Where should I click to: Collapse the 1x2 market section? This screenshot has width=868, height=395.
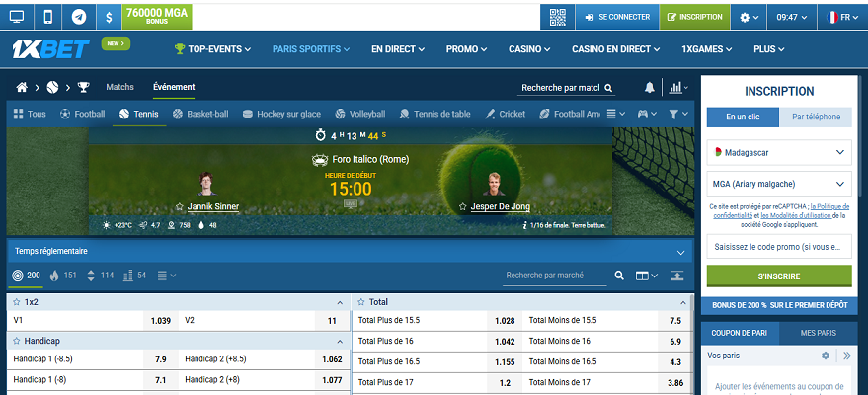coord(340,303)
